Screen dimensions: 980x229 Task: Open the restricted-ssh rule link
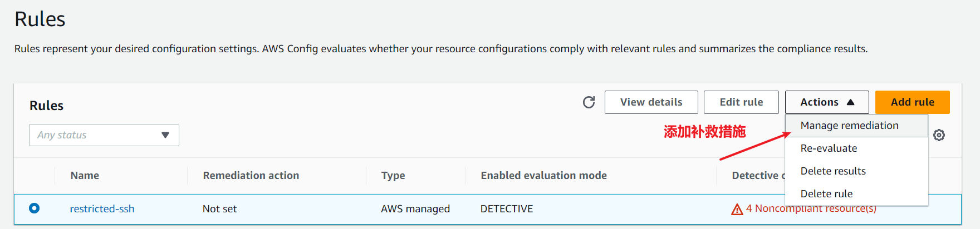tap(102, 209)
